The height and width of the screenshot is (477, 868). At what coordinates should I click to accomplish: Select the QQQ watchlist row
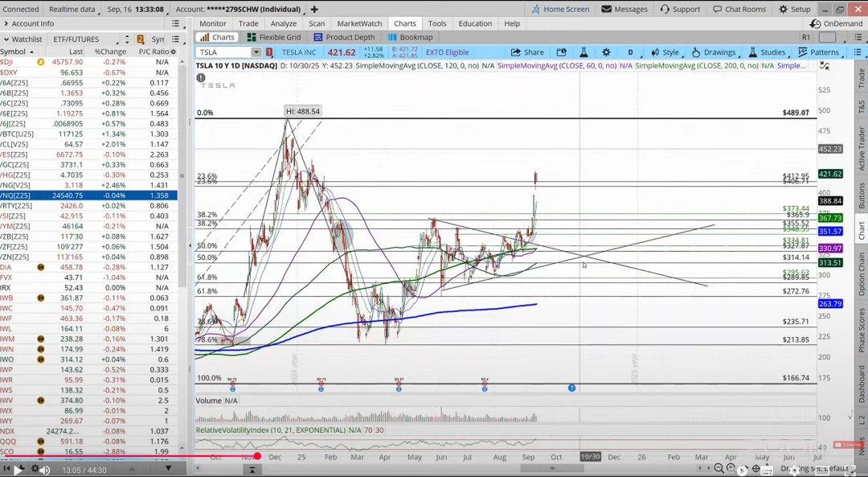[88, 442]
